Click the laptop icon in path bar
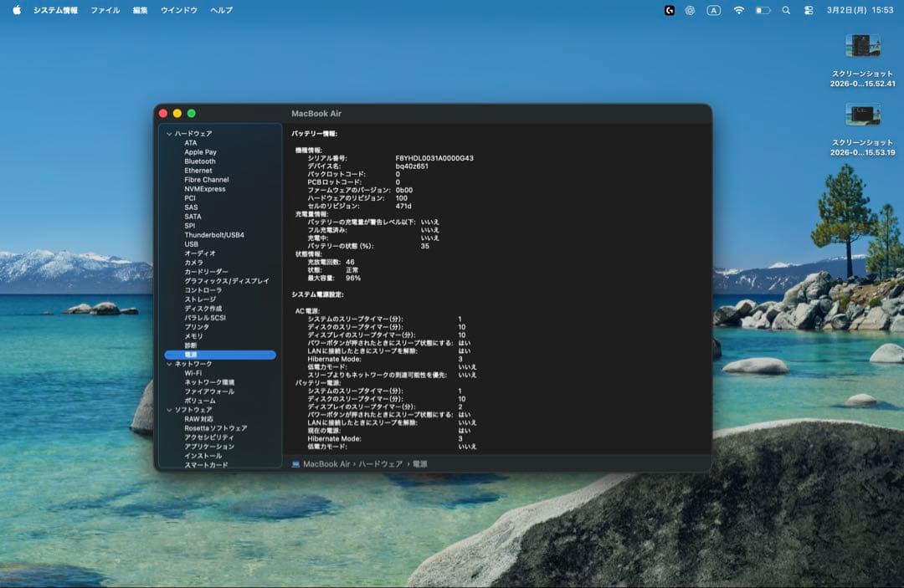904x588 pixels. tap(295, 464)
